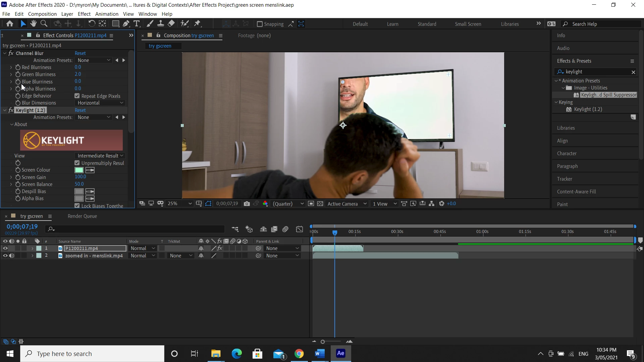Image resolution: width=644 pixels, height=362 pixels.
Task: Switch to the Render Queue tab
Action: coord(82,216)
